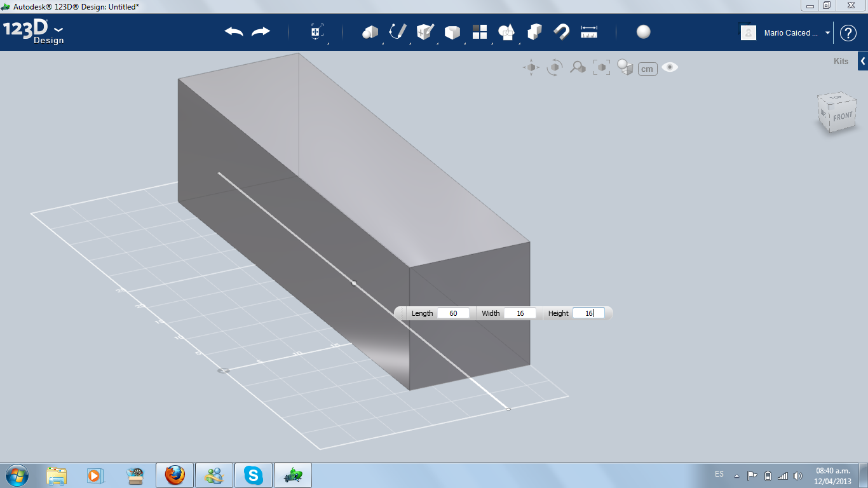Select the Orbit navigation tool
Viewport: 868px width, 488px height.
(x=555, y=67)
